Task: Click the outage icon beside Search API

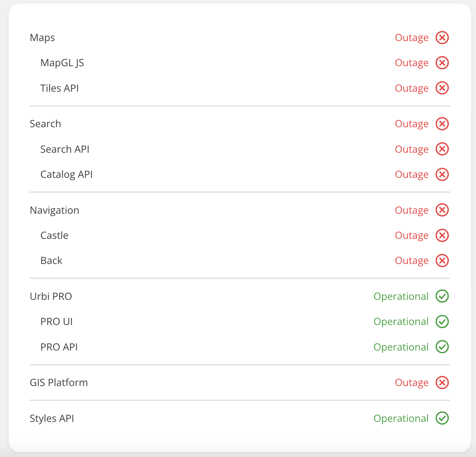Action: coord(442,149)
